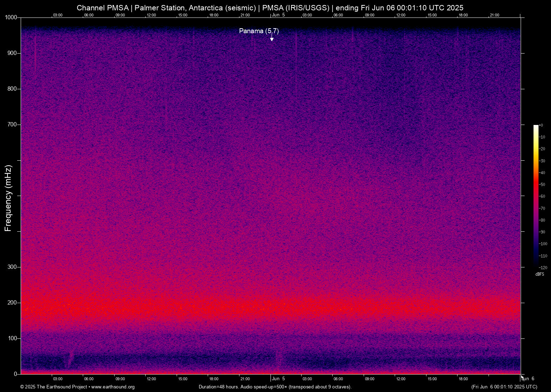Click the 1000 frequency axis tick label
Image resolution: width=551 pixels, height=392 pixels.
[11, 17]
